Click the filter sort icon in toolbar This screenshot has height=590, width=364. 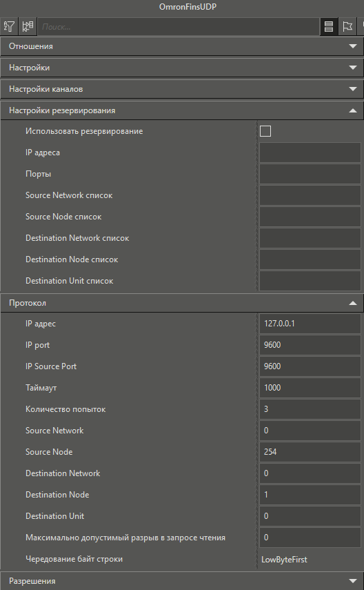pos(9,27)
